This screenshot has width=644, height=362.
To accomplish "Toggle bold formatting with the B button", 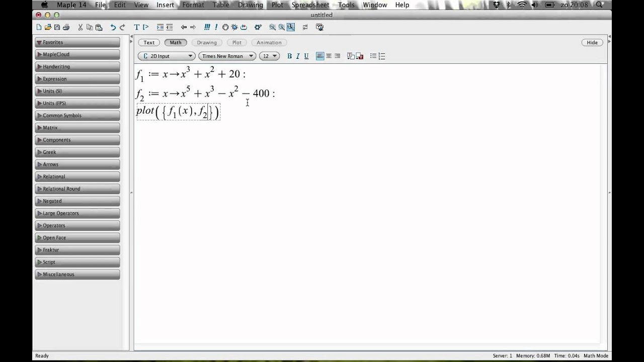I will pos(289,56).
